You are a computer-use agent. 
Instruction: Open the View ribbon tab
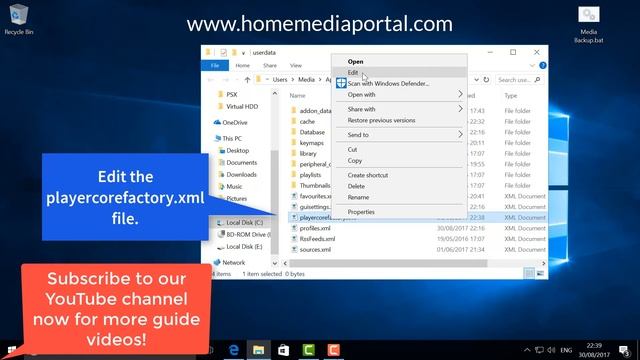pyautogui.click(x=296, y=65)
